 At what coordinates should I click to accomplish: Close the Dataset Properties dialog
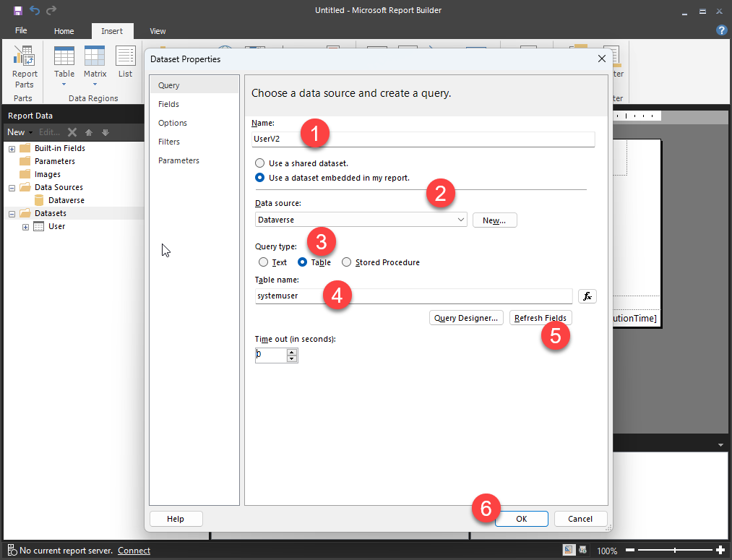point(602,59)
